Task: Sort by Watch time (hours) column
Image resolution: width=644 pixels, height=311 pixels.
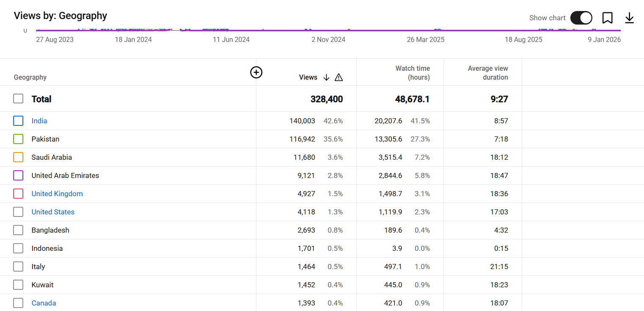Action: pyautogui.click(x=412, y=73)
